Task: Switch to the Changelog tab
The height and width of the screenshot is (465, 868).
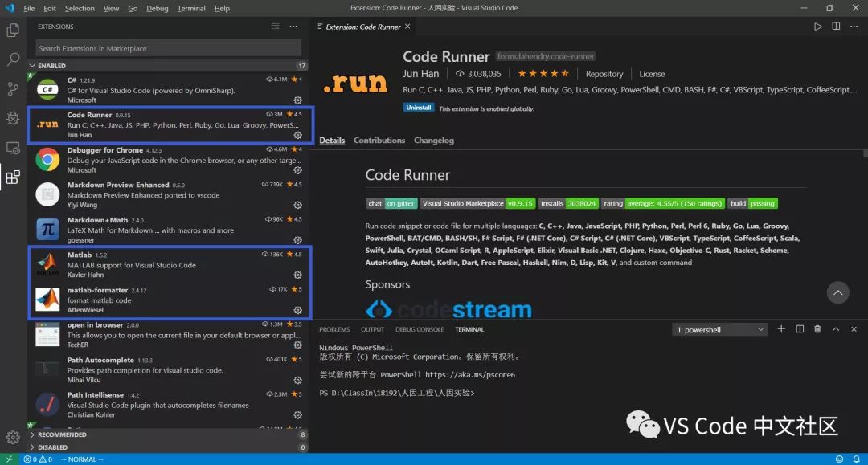Action: pyautogui.click(x=434, y=141)
